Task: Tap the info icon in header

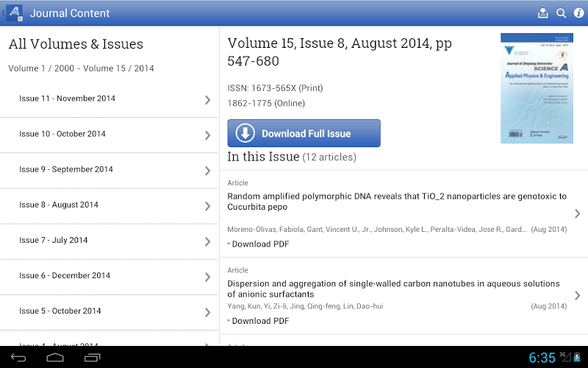Action: [x=578, y=13]
